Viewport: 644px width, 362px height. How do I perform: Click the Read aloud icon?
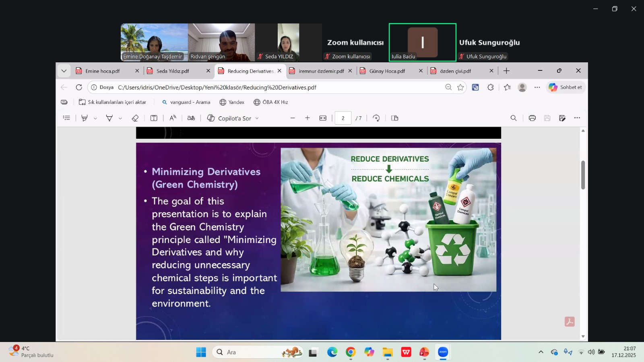coord(173,118)
